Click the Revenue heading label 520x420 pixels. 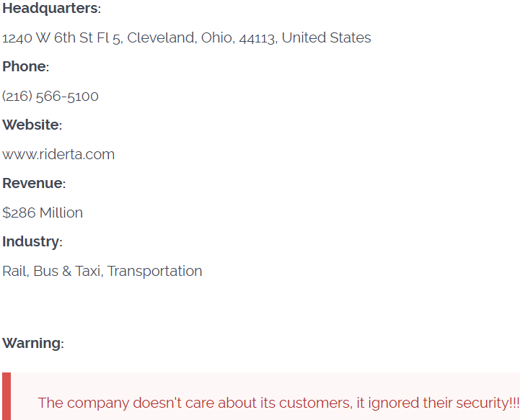tap(33, 184)
